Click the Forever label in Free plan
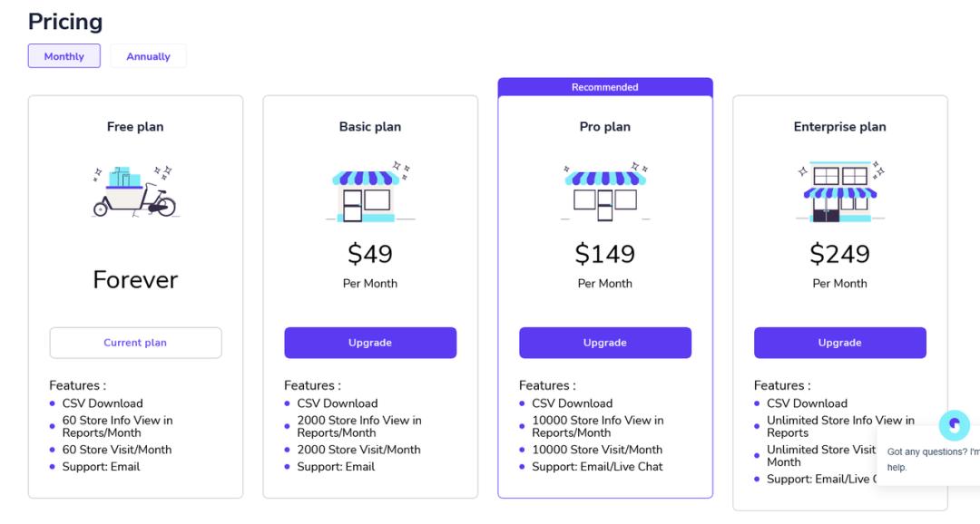This screenshot has width=980, height=524. [135, 279]
